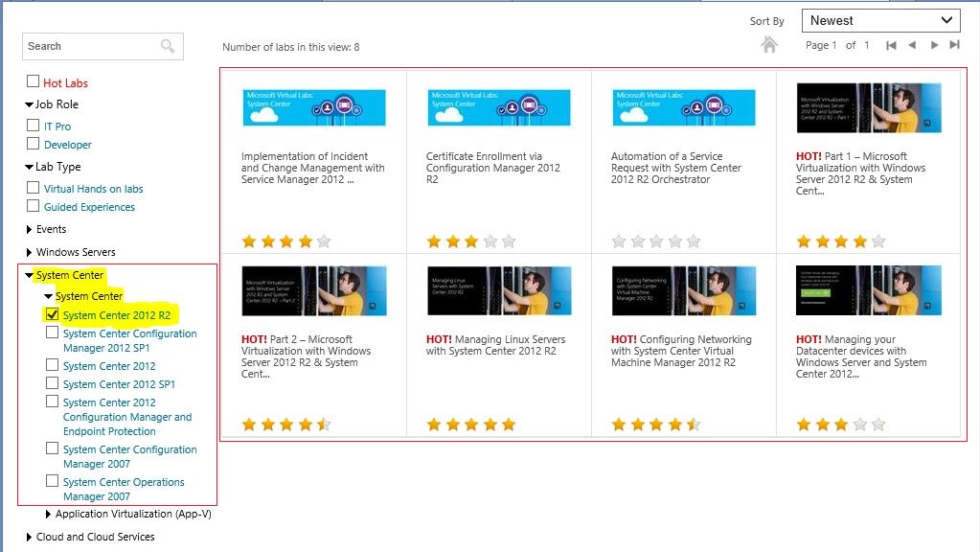
Task: Click the System Center 2012 SP1 label
Action: [x=119, y=384]
